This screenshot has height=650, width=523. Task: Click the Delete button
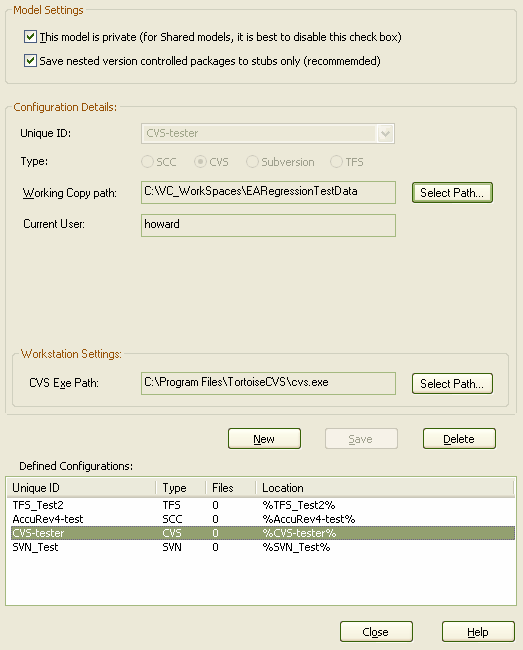click(459, 439)
